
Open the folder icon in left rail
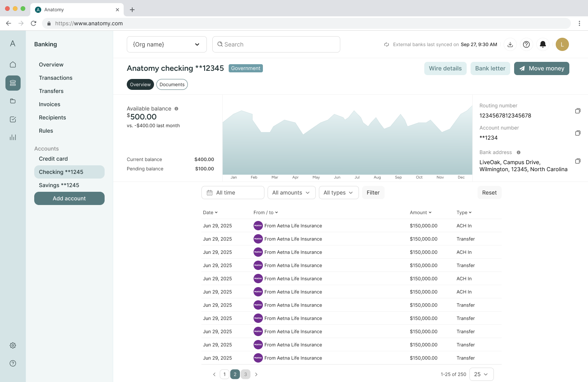[x=13, y=101]
